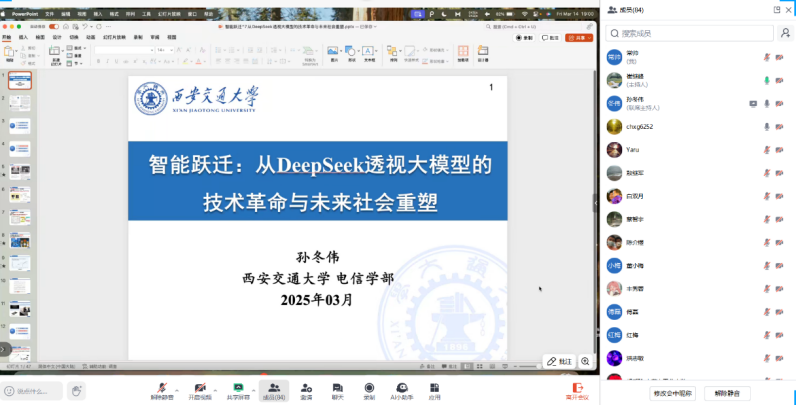Click the 修改会中昵称 button
The height and width of the screenshot is (405, 796).
pyautogui.click(x=672, y=393)
